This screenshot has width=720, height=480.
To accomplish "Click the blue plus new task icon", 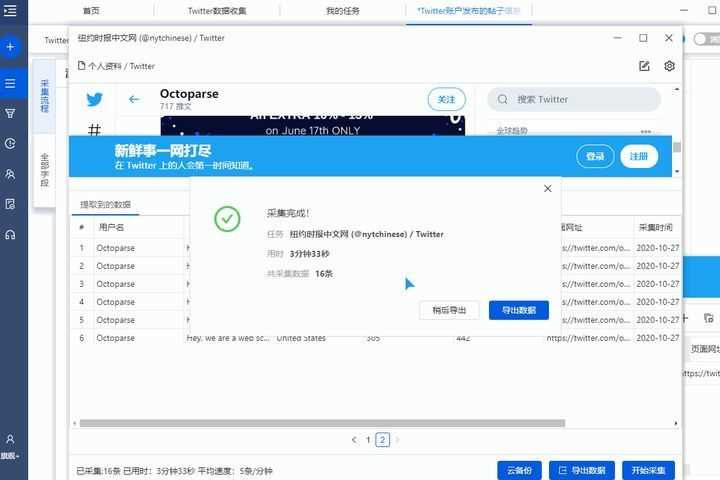I will pyautogui.click(x=10, y=47).
